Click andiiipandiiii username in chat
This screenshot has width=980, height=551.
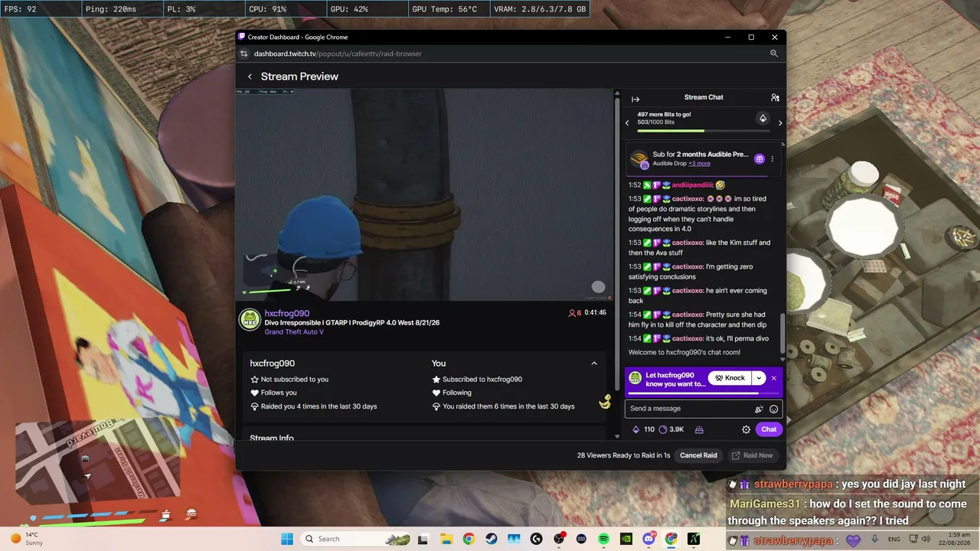tap(692, 185)
